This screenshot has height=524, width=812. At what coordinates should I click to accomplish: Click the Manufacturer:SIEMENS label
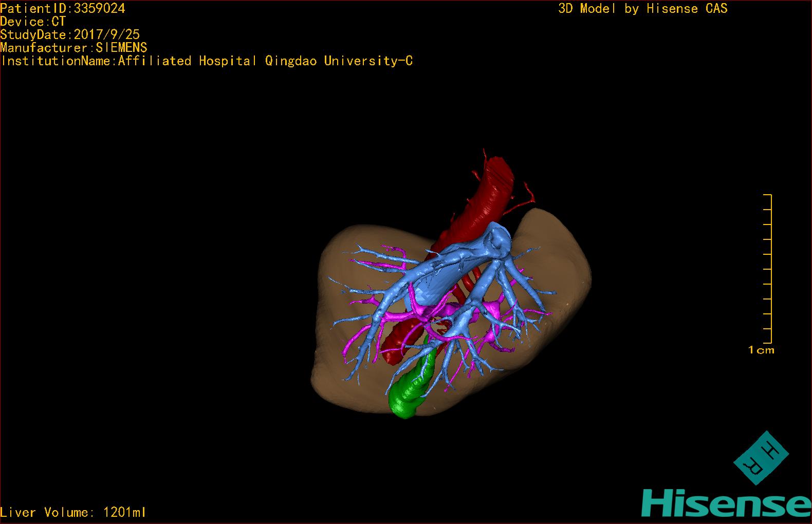(x=74, y=48)
